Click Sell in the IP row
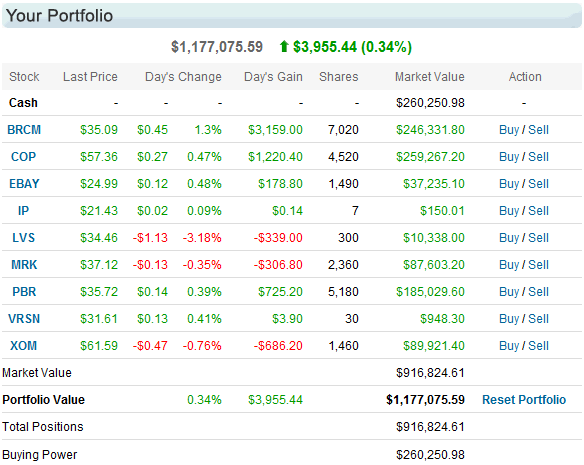Screen dimensions: 584x465 [539, 211]
